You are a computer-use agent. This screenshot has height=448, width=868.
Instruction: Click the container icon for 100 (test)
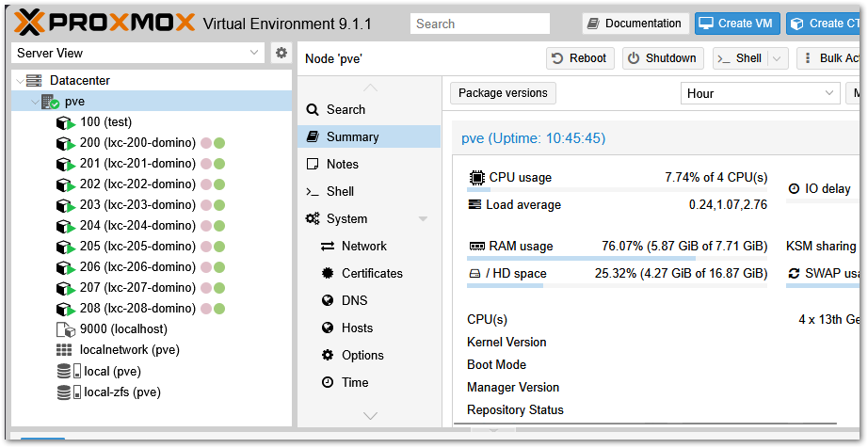tap(65, 122)
